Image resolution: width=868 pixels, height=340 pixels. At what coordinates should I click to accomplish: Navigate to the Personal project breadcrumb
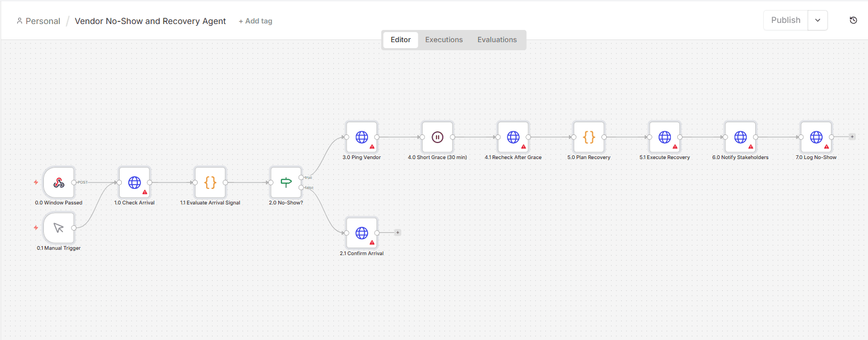tap(38, 21)
